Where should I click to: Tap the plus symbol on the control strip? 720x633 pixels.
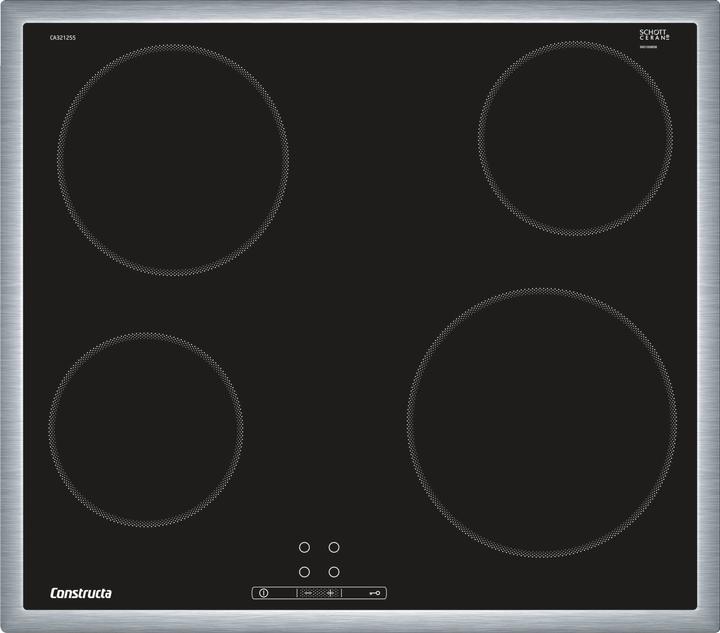coord(330,593)
